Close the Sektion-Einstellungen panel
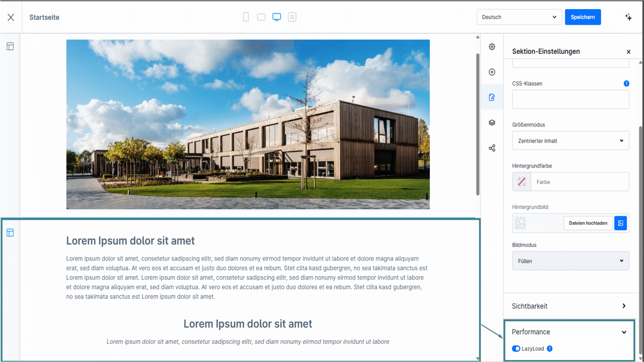 [628, 52]
